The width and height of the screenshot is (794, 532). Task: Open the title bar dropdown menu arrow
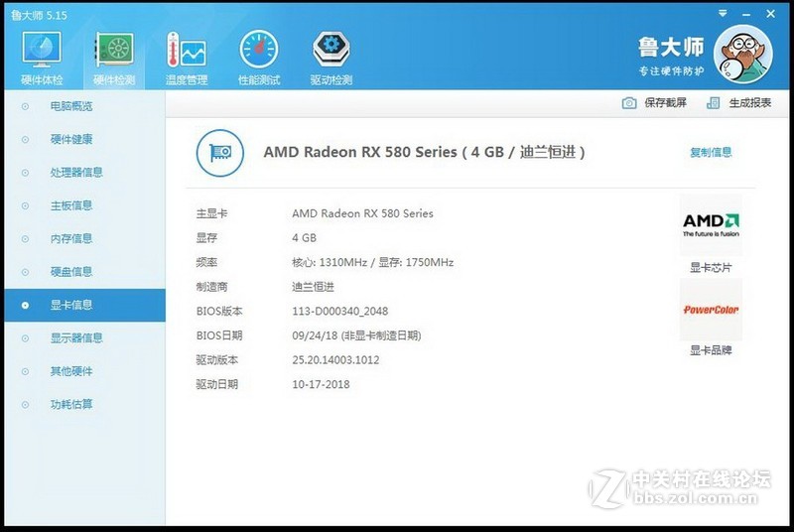coord(723,14)
